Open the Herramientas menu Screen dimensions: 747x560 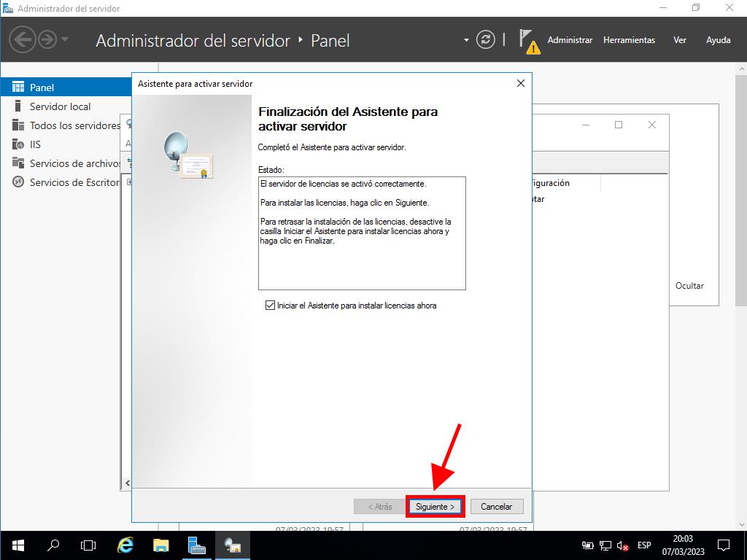[x=629, y=40]
